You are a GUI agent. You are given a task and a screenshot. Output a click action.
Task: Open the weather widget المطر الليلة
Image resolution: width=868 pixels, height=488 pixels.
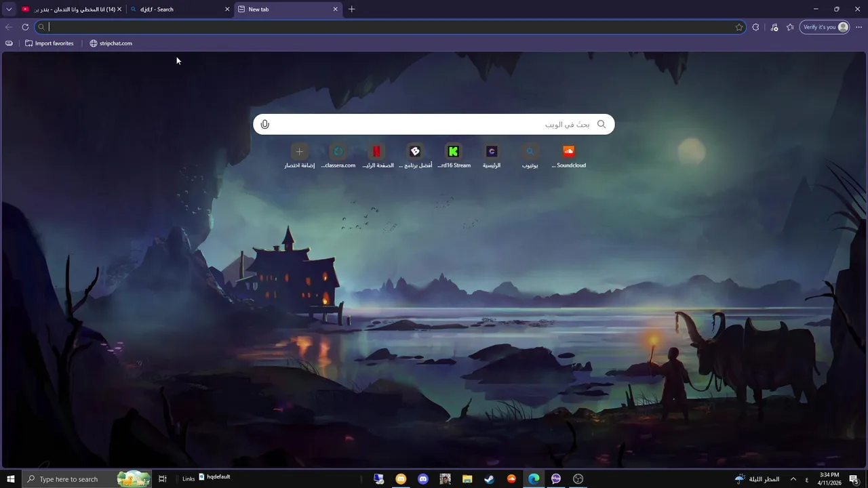(757, 479)
